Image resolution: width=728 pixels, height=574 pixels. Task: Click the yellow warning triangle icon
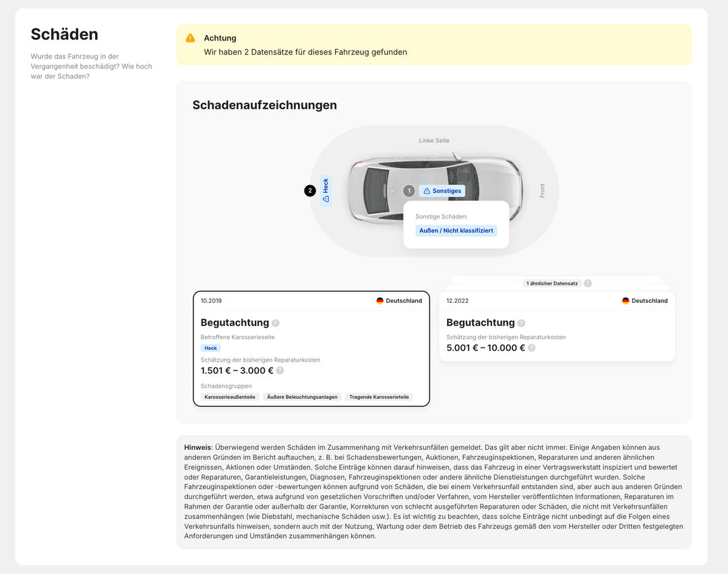[191, 38]
